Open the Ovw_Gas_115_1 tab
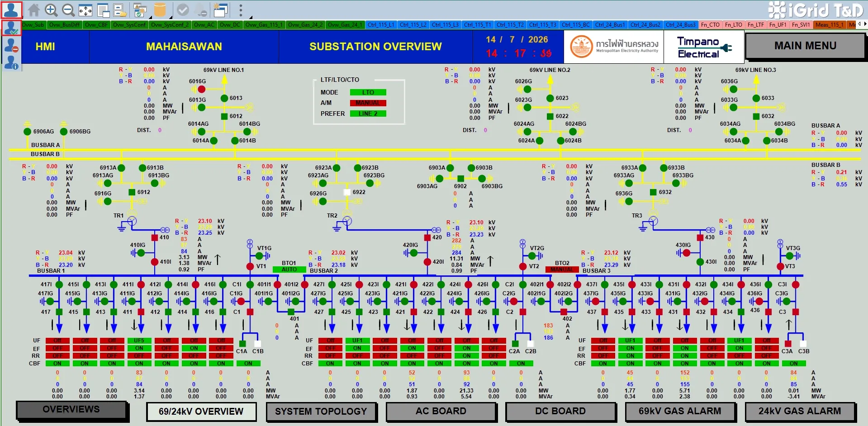Image resolution: width=868 pixels, height=426 pixels. tap(264, 25)
